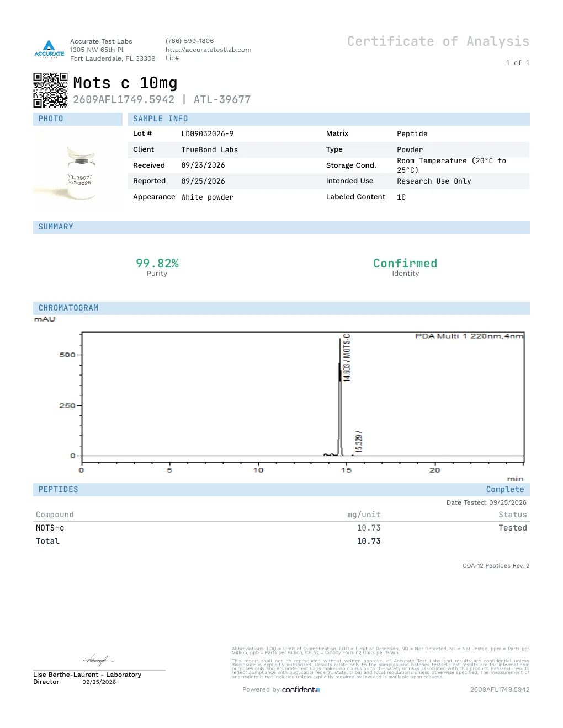The height and width of the screenshot is (728, 563).
Task: Select the appearance value White powder
Action: click(x=208, y=197)
